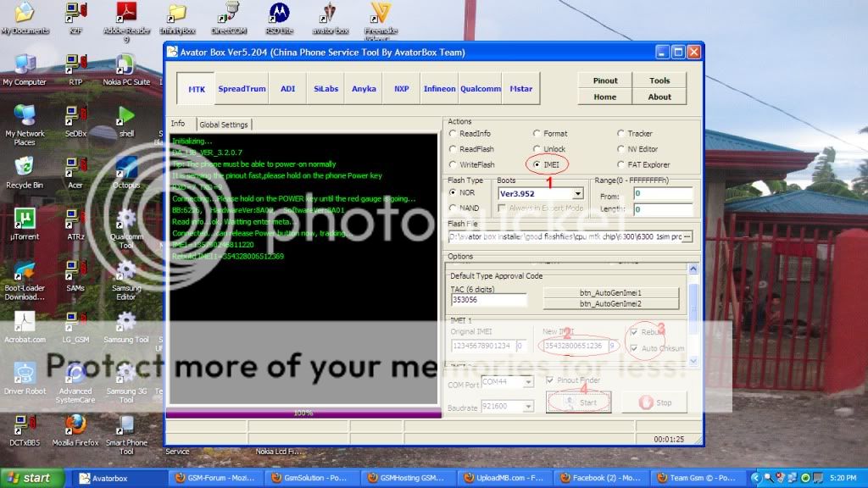
Task: Open the µTorrent desktop icon
Action: [25, 219]
